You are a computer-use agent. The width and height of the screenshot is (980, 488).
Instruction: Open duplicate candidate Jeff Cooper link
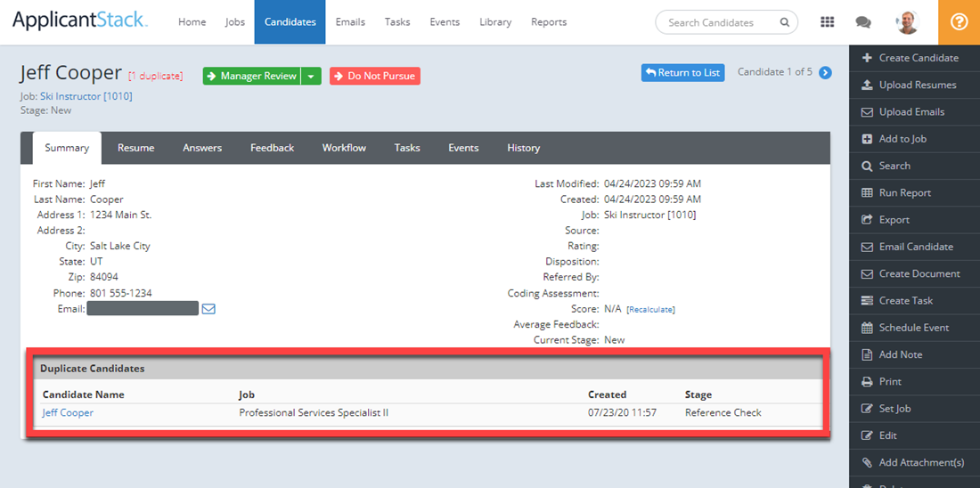[68, 413]
